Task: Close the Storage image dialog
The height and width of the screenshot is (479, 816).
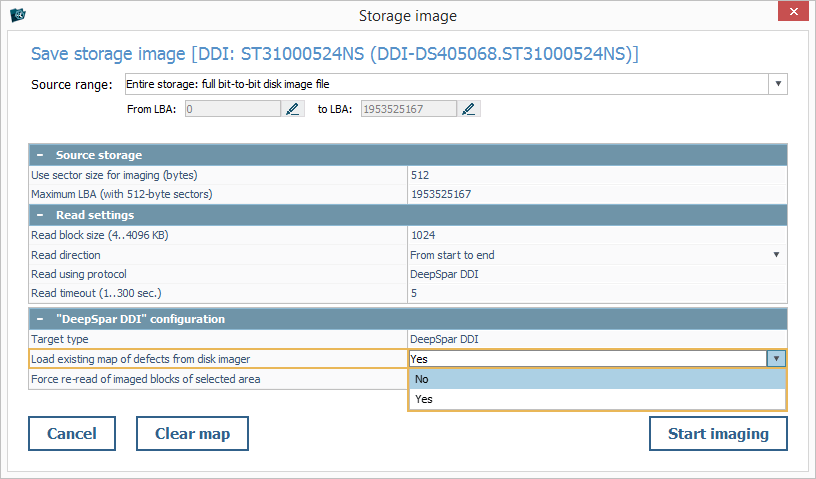Action: tap(793, 11)
